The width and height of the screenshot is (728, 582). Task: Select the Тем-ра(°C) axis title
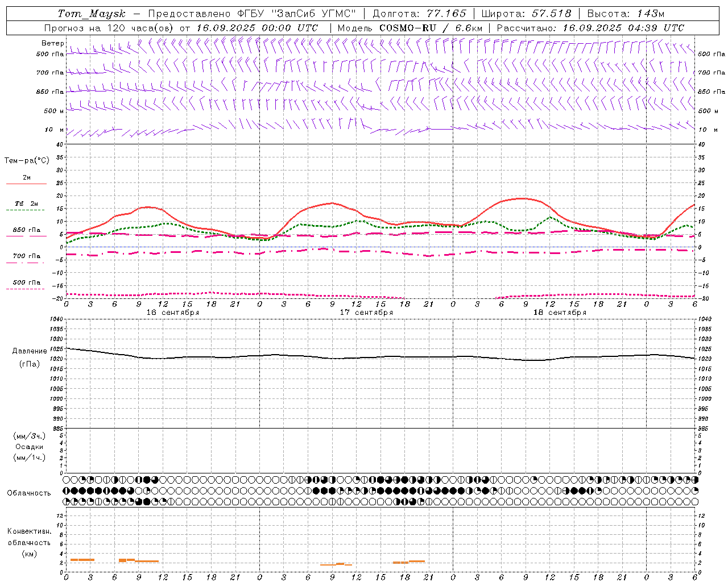(27, 161)
